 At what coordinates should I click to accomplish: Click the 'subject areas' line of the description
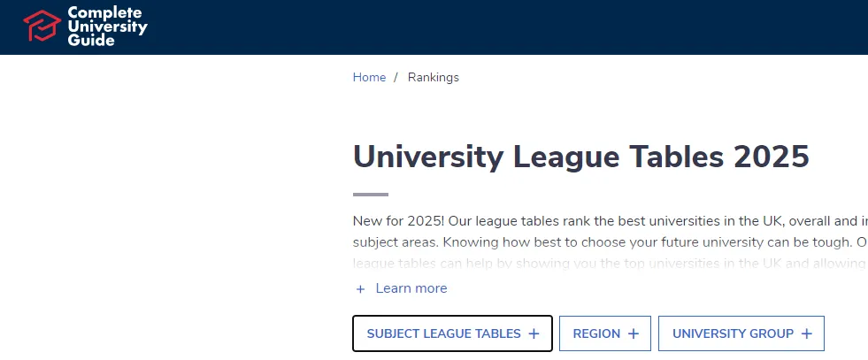coord(610,242)
